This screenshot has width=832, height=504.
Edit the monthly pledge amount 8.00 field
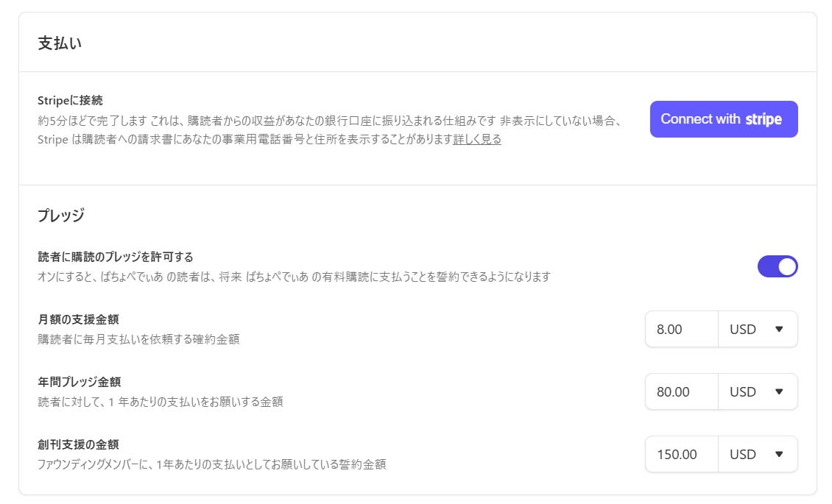click(x=681, y=329)
